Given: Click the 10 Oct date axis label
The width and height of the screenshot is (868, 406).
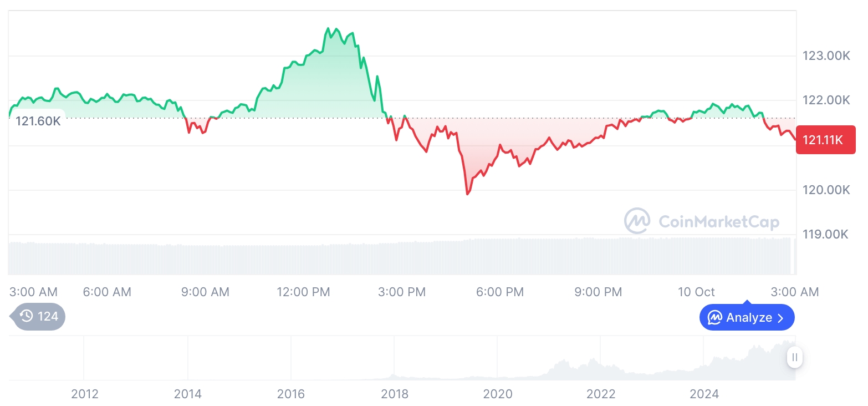Looking at the screenshot, I should 696,292.
